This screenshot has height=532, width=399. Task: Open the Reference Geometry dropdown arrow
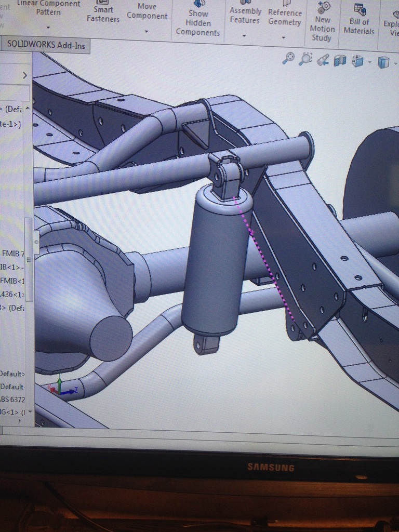coord(283,37)
